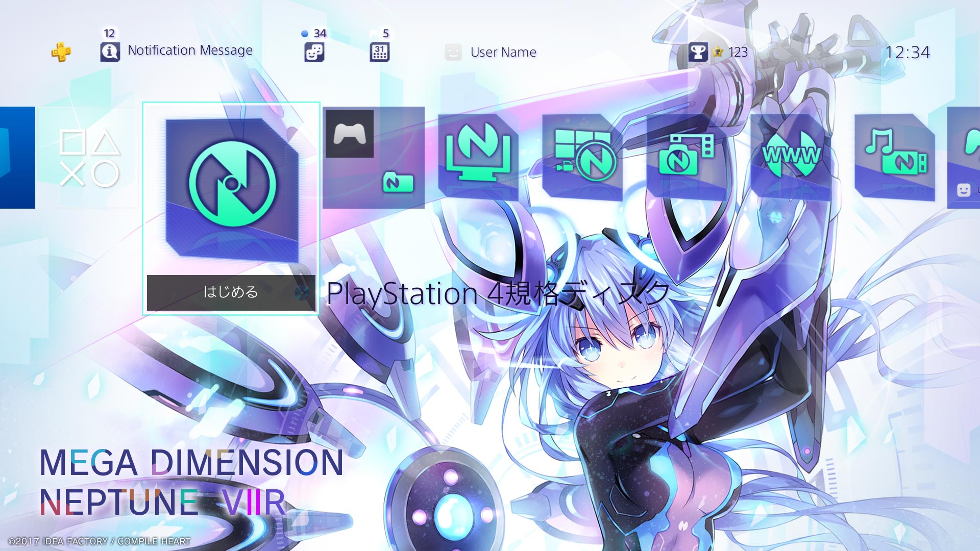Open the Trophies icon
This screenshot has width=980, height=551.
(x=697, y=52)
